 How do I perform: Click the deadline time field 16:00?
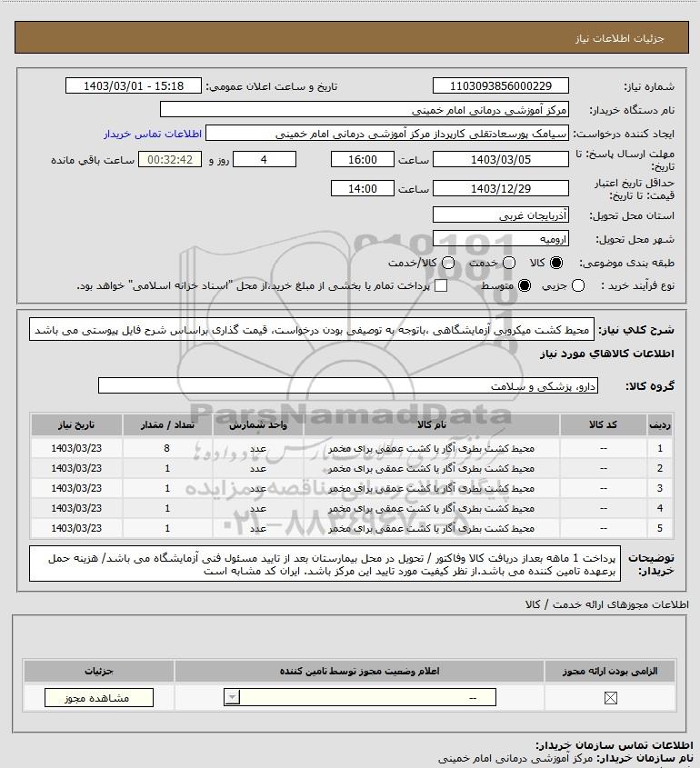[x=363, y=160]
